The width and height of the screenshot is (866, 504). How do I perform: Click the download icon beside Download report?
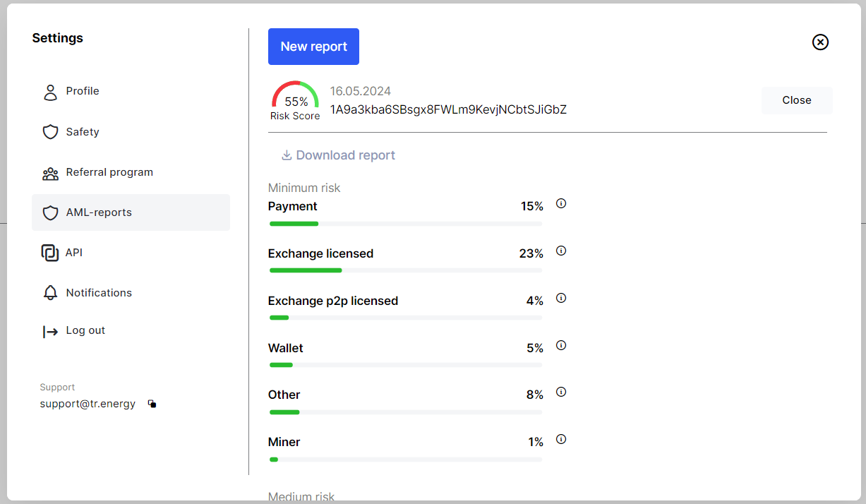(287, 155)
